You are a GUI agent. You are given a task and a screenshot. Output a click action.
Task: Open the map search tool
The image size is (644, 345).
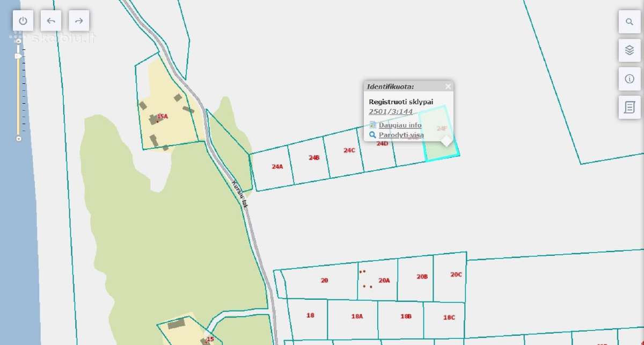630,22
